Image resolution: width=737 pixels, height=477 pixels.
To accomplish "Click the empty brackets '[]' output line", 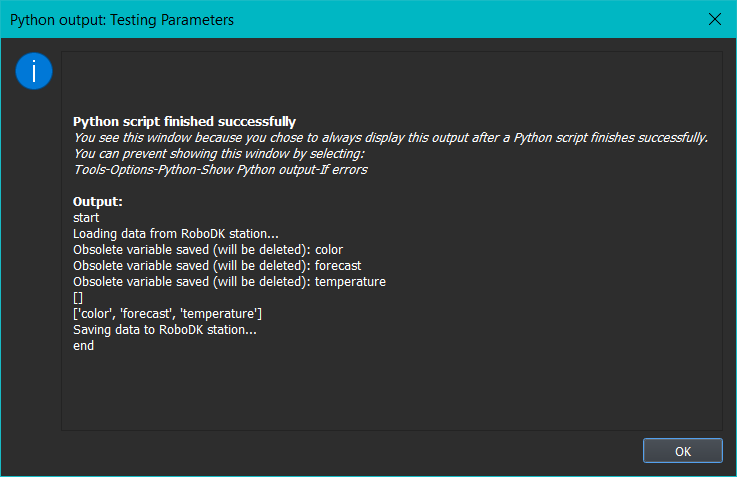I will tap(79, 298).
